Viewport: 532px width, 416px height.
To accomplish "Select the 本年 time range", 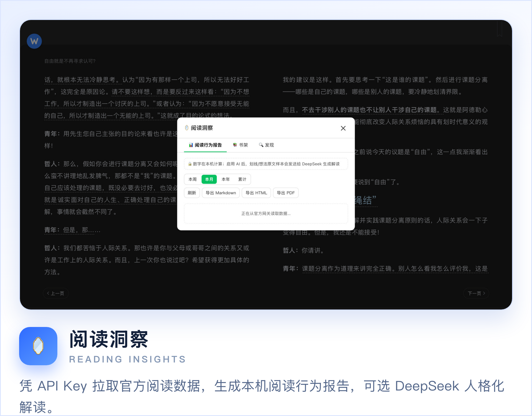I will pyautogui.click(x=226, y=179).
